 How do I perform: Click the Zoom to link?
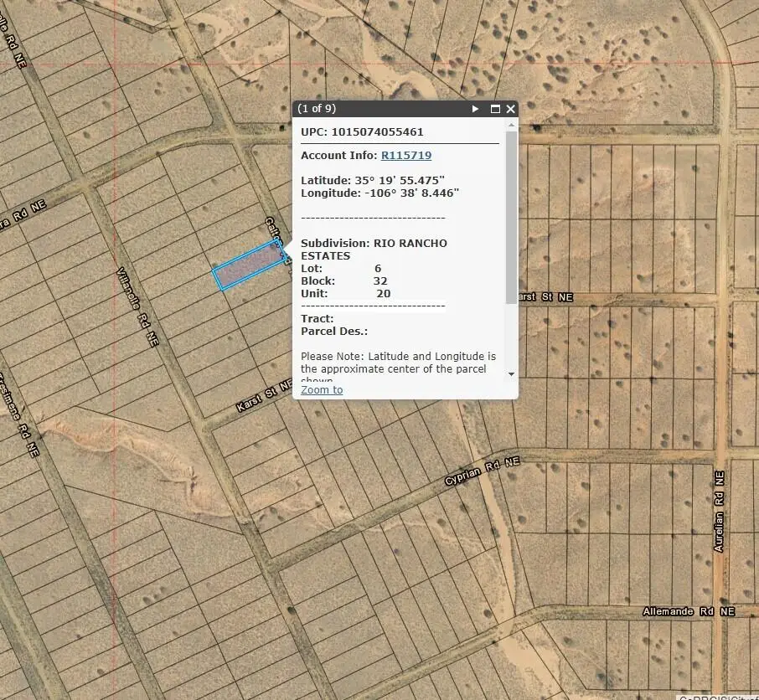pos(321,389)
